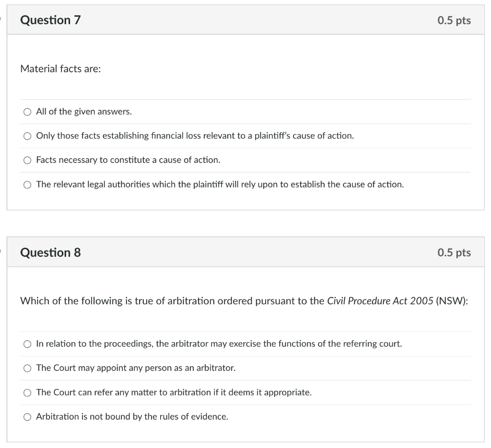Choose 'The Court can refer any matter to arbitration'
491x448 pixels.
click(27, 392)
